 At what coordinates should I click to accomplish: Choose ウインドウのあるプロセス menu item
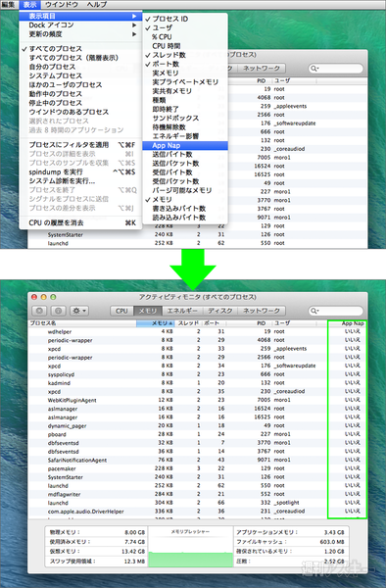pyautogui.click(x=80, y=112)
